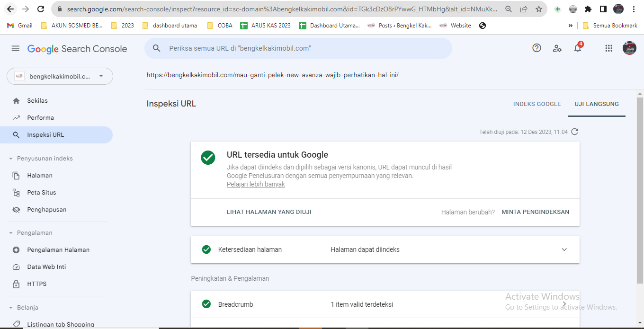The height and width of the screenshot is (329, 644).
Task: Open the globe bookmark icon
Action: (483, 26)
